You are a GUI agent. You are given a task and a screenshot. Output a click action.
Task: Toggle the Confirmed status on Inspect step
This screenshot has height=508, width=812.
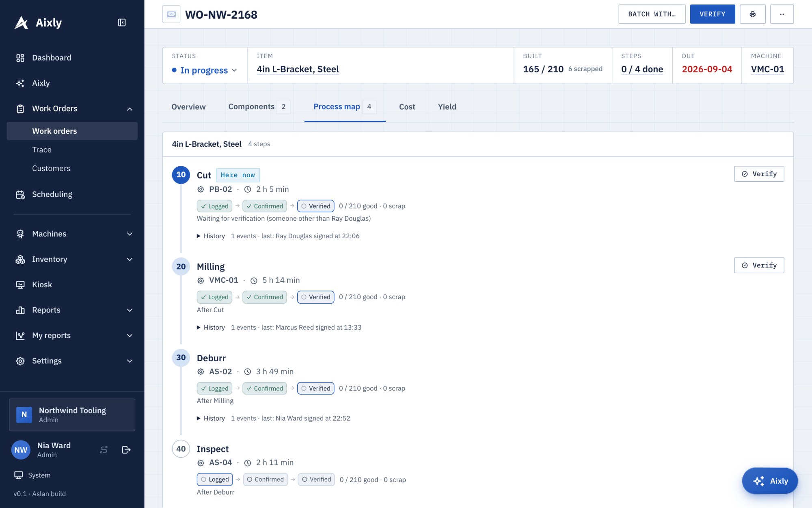click(266, 480)
